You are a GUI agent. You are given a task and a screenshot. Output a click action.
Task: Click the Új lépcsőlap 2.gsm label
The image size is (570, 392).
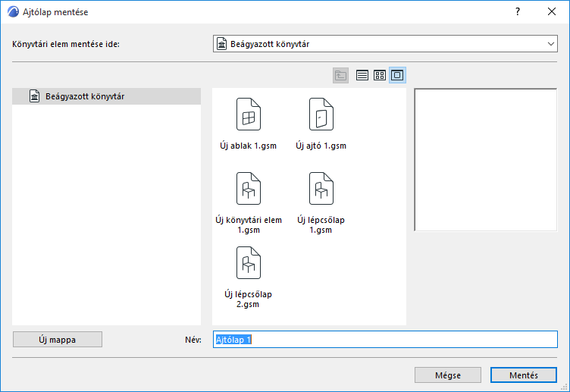point(249,299)
